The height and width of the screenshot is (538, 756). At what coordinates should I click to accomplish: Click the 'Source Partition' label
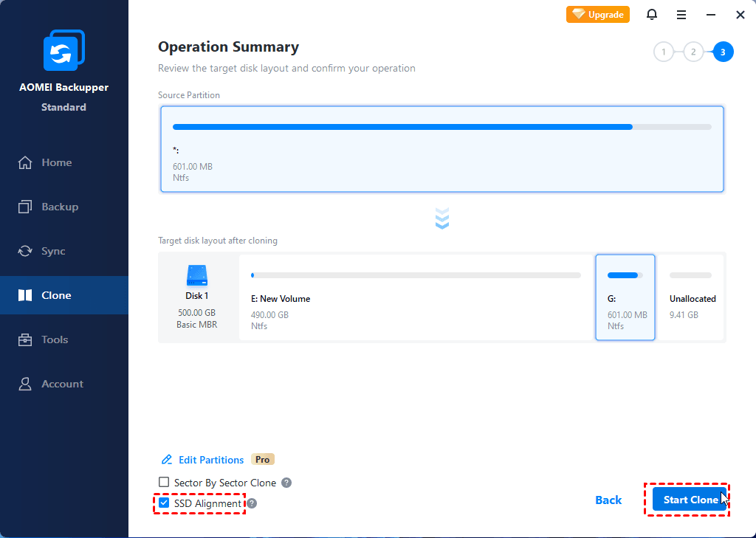(189, 95)
